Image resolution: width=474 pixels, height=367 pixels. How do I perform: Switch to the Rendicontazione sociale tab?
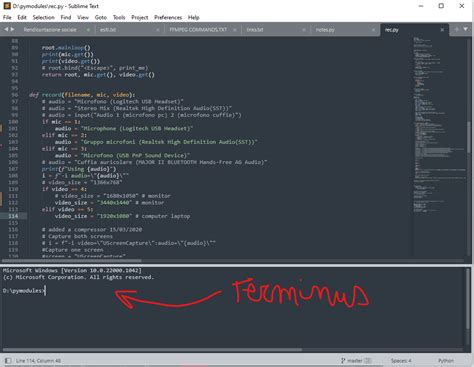coord(50,30)
